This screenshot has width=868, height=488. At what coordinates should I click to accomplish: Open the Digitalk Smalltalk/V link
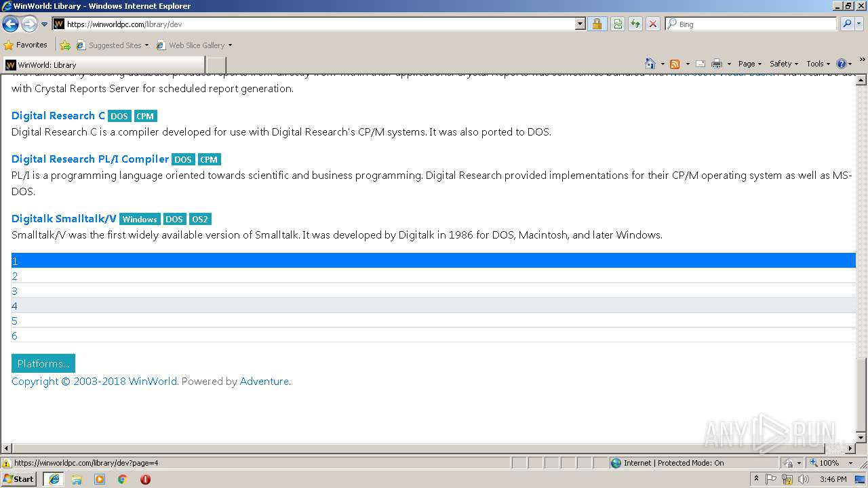(x=64, y=218)
